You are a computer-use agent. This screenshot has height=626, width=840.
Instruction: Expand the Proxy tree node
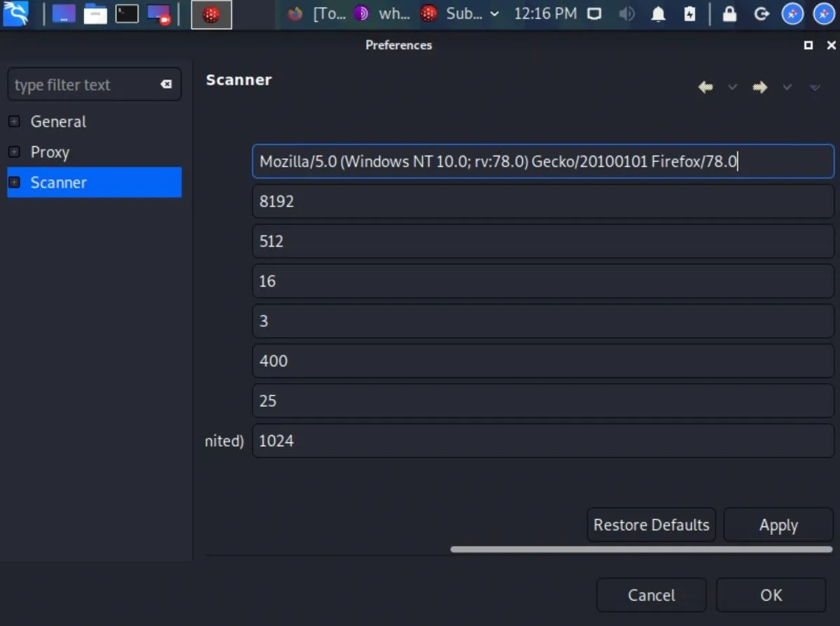[x=14, y=152]
